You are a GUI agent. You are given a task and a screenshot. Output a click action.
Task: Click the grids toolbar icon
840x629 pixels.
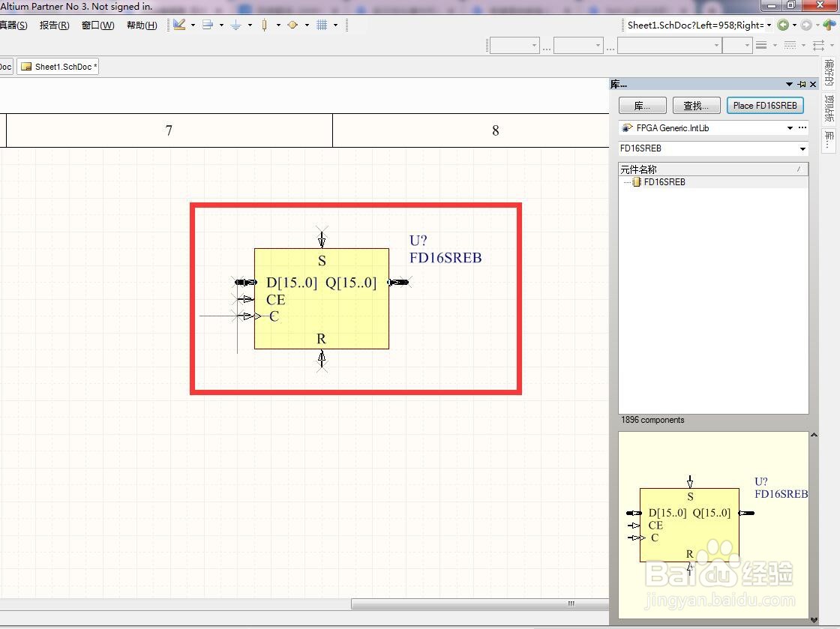pos(322,25)
